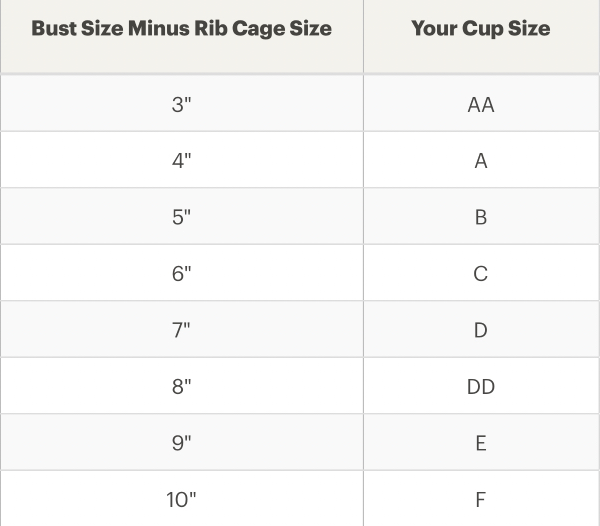The image size is (600, 526).
Task: Click the 7" measurement cell
Action: click(x=181, y=329)
